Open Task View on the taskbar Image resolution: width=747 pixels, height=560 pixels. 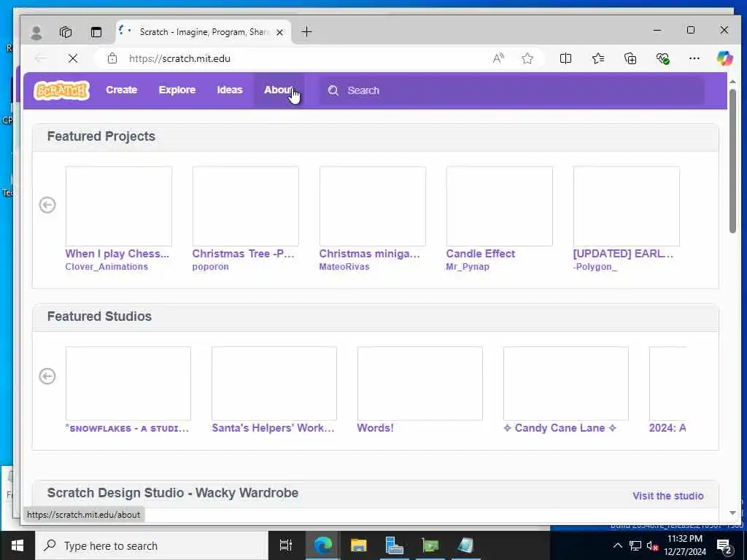click(x=286, y=545)
